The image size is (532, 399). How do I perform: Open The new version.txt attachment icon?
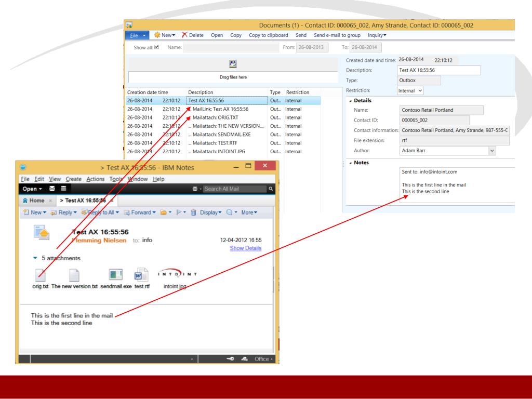[x=74, y=275]
